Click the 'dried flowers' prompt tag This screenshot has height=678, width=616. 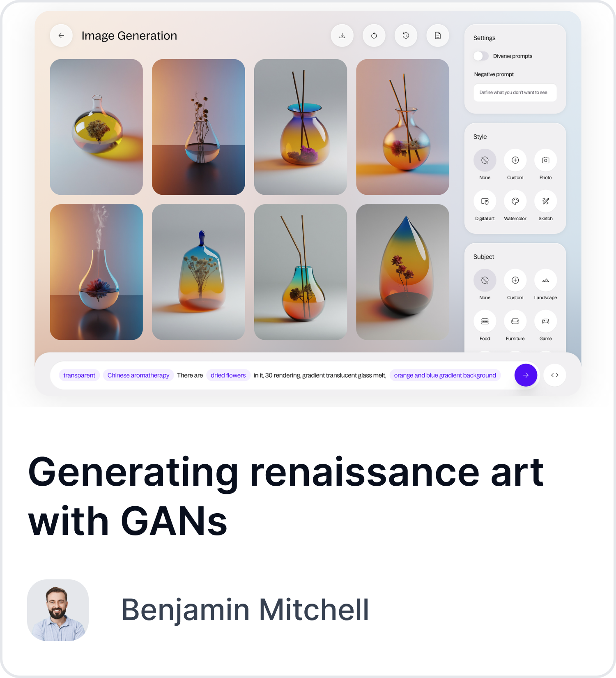pyautogui.click(x=228, y=375)
